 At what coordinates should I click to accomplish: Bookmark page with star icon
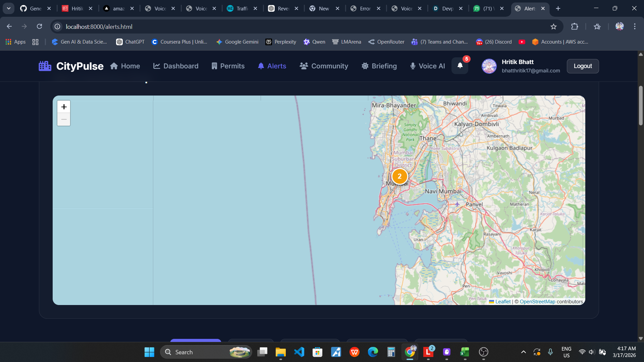553,26
